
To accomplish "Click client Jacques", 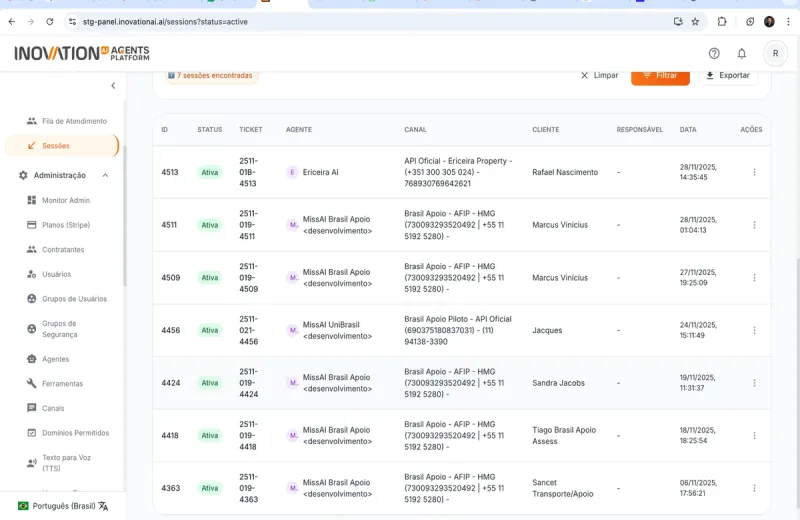I will coord(547,330).
